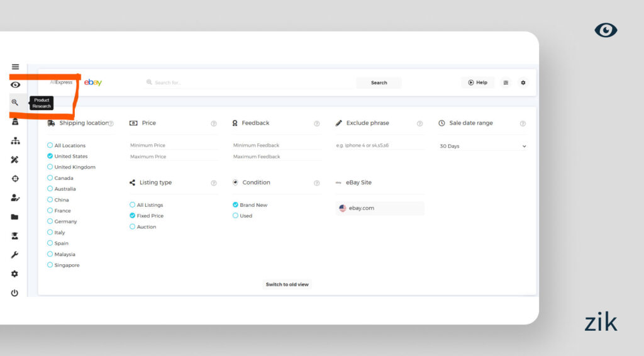Click Switch to old view
The width and height of the screenshot is (644, 356).
click(287, 284)
